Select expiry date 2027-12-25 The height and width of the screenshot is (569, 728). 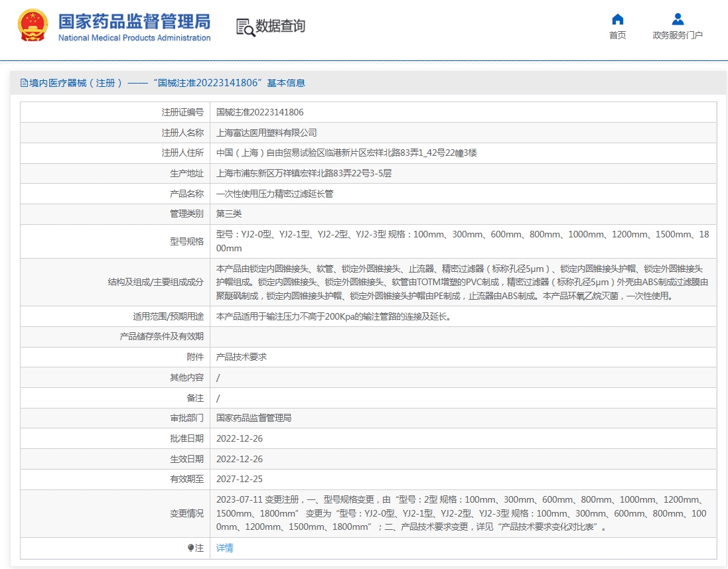[x=240, y=479]
